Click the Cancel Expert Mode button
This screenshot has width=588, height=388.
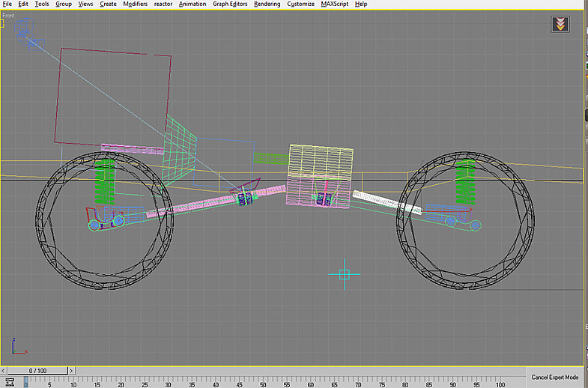tap(555, 377)
